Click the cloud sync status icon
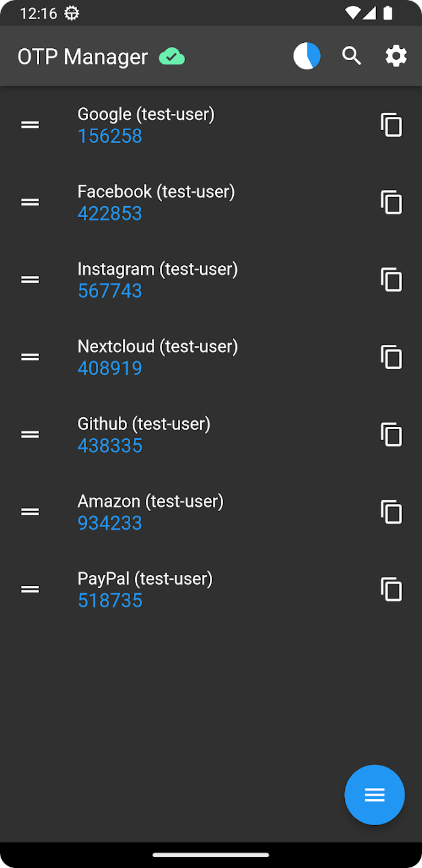This screenshot has width=422, height=868. pyautogui.click(x=172, y=55)
